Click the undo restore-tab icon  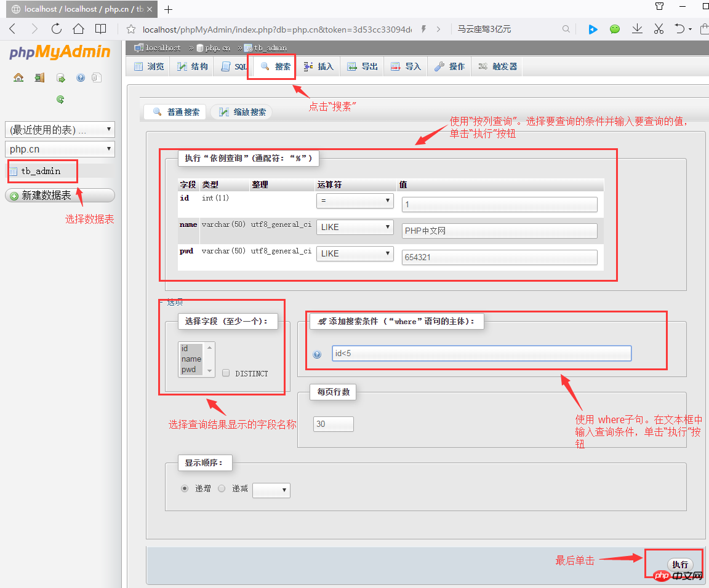(679, 29)
